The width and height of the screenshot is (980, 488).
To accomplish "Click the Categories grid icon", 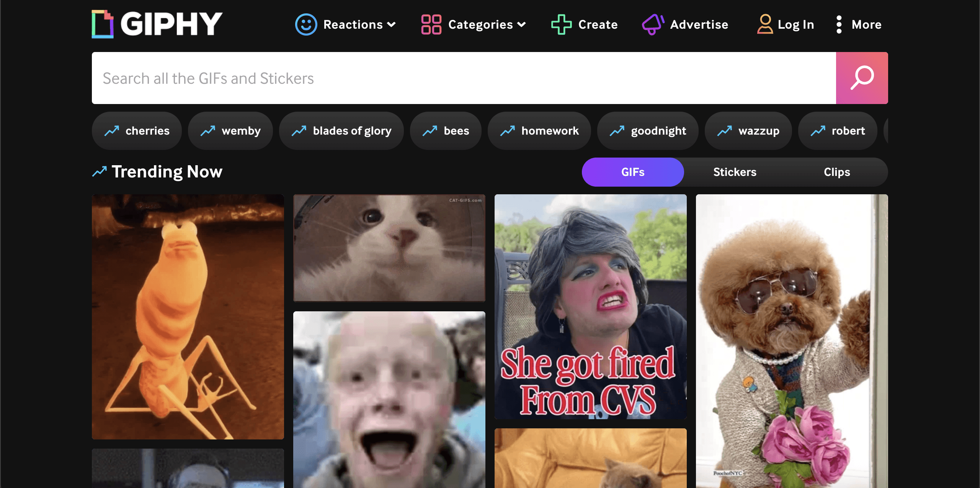I will (x=431, y=24).
